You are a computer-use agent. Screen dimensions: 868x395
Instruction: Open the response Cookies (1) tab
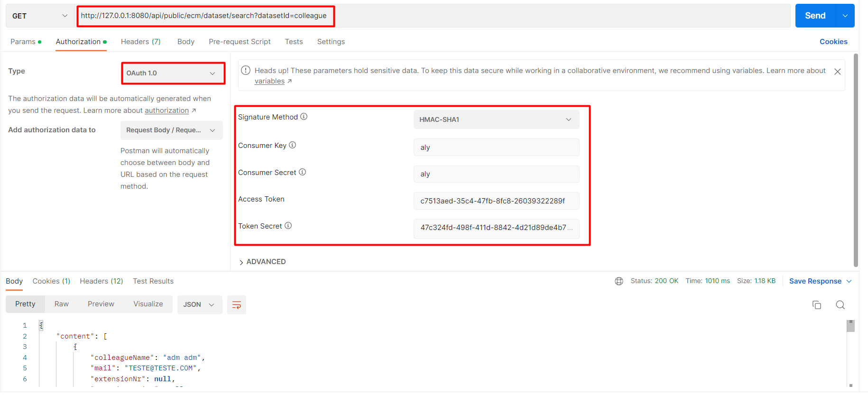(51, 281)
